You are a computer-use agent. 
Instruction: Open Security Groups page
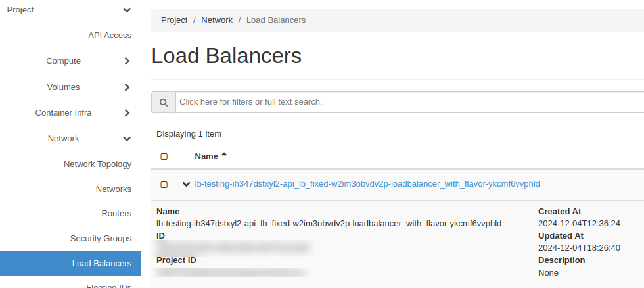(101, 238)
